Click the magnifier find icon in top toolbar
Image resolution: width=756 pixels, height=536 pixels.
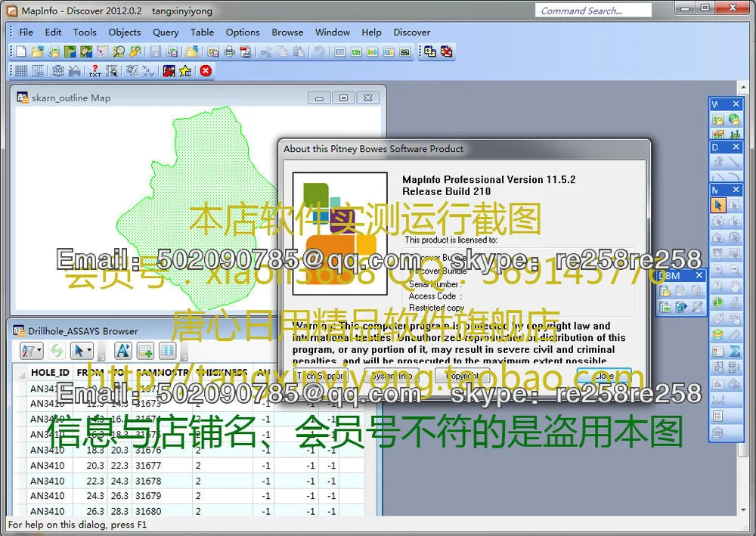click(119, 51)
